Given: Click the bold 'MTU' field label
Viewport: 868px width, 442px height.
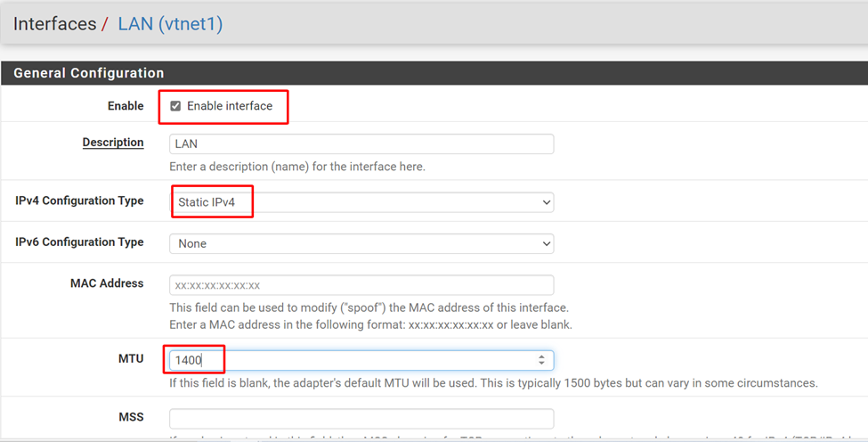Looking at the screenshot, I should pyautogui.click(x=130, y=358).
